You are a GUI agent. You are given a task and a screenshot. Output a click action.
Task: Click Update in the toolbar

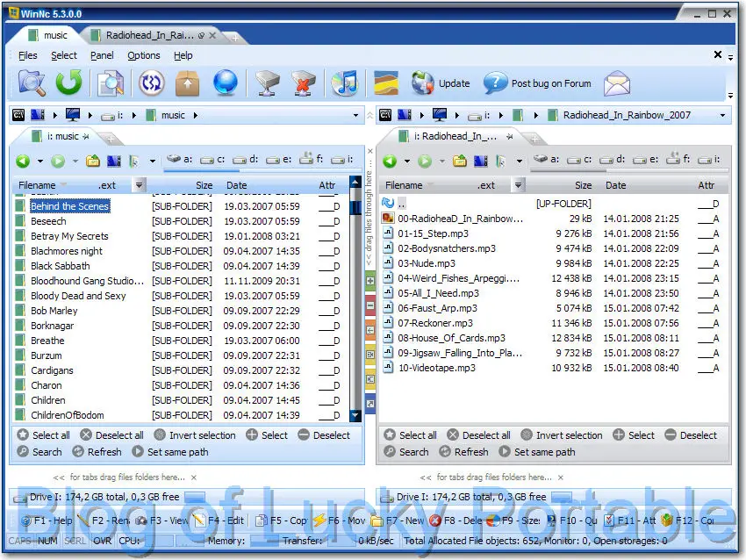(441, 83)
